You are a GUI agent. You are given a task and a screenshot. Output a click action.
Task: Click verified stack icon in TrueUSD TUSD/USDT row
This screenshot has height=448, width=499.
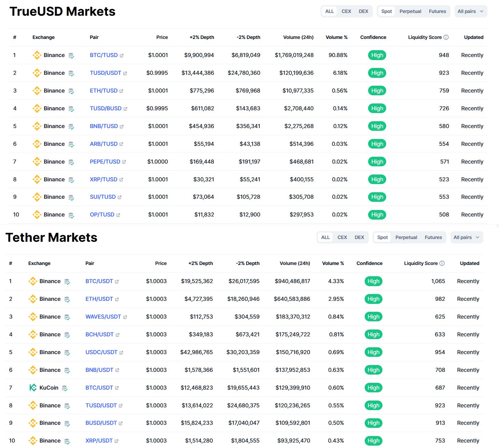pyautogui.click(x=71, y=73)
